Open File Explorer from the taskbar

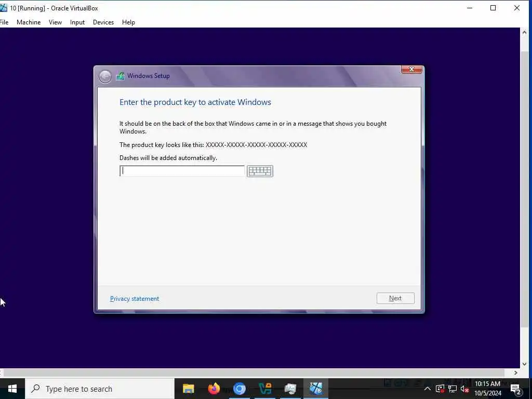coord(188,389)
